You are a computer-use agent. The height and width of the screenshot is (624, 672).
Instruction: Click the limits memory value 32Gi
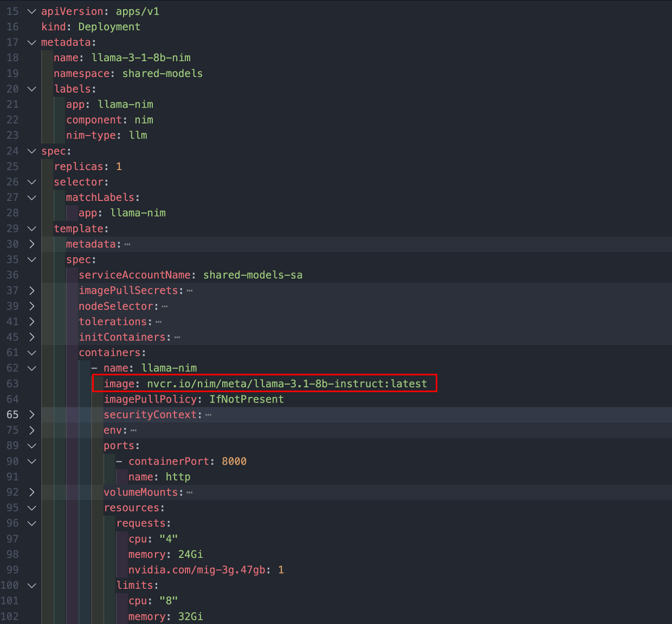click(x=191, y=616)
